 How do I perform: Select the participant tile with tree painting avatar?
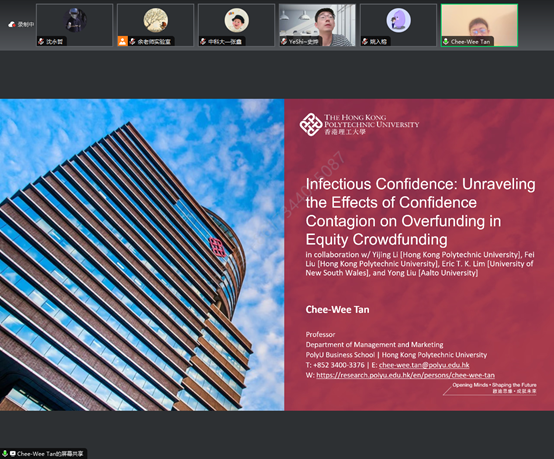[155, 25]
